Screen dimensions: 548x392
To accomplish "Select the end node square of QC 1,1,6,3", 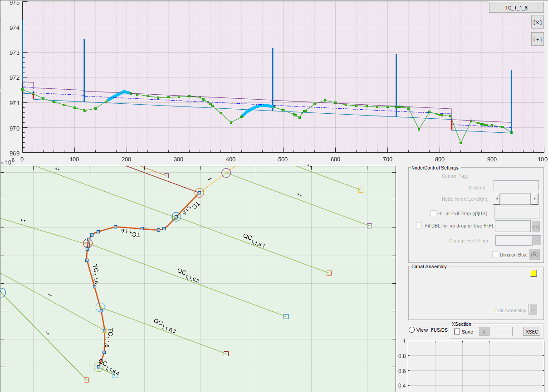I will [x=226, y=353].
